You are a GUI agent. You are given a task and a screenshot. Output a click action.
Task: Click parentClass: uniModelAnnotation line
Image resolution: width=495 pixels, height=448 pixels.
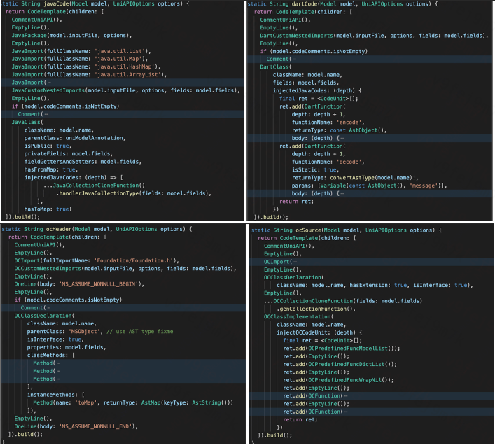point(75,138)
